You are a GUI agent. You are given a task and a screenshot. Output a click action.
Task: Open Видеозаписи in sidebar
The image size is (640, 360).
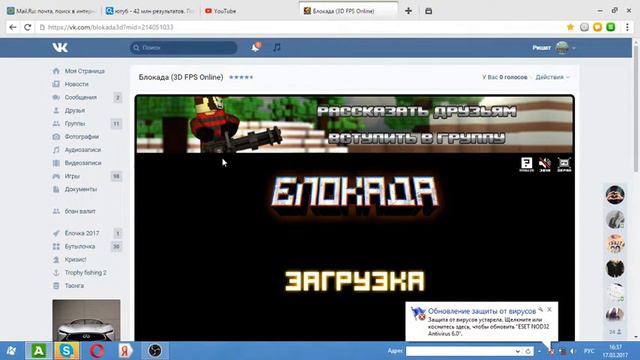[x=83, y=163]
